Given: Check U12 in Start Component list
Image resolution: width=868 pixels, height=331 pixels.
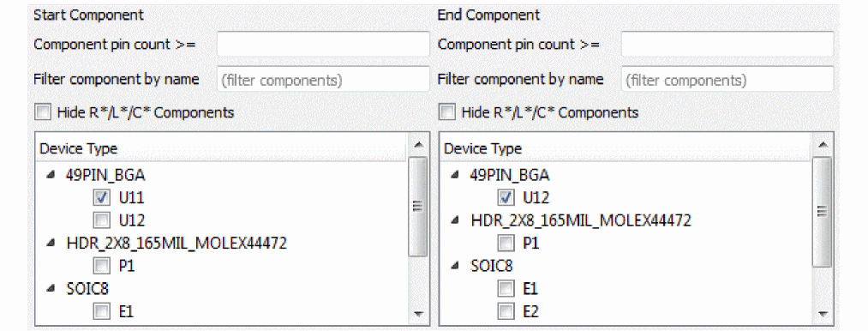Looking at the screenshot, I should click(101, 220).
